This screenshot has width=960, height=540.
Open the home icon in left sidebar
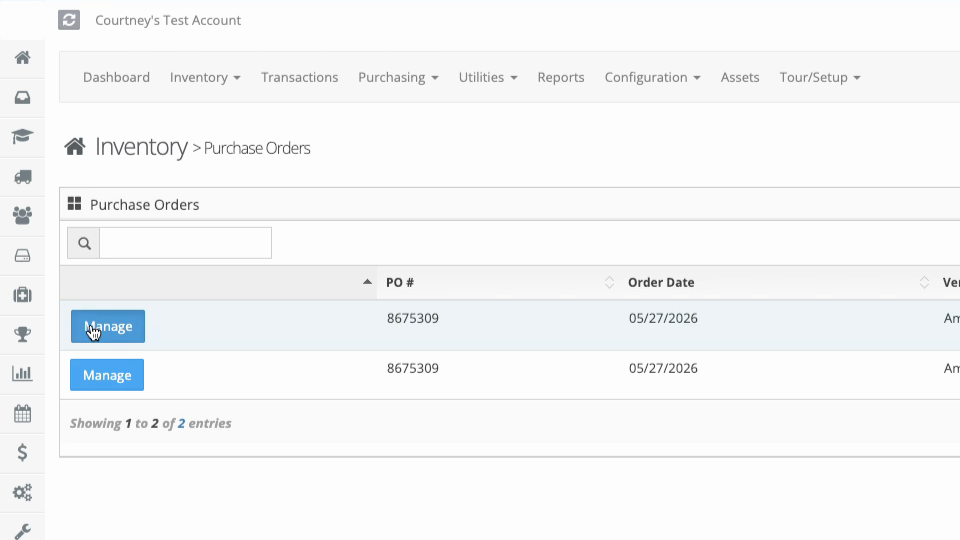pyautogui.click(x=23, y=58)
